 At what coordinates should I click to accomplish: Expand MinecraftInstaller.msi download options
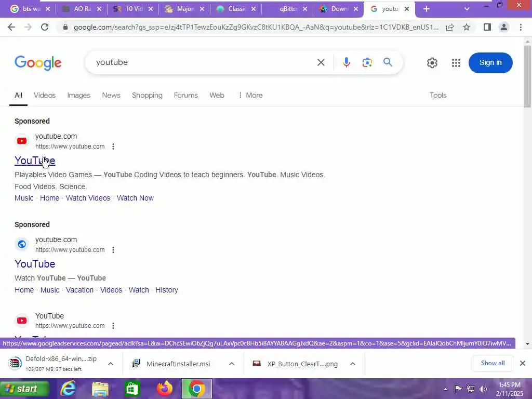coord(232,364)
